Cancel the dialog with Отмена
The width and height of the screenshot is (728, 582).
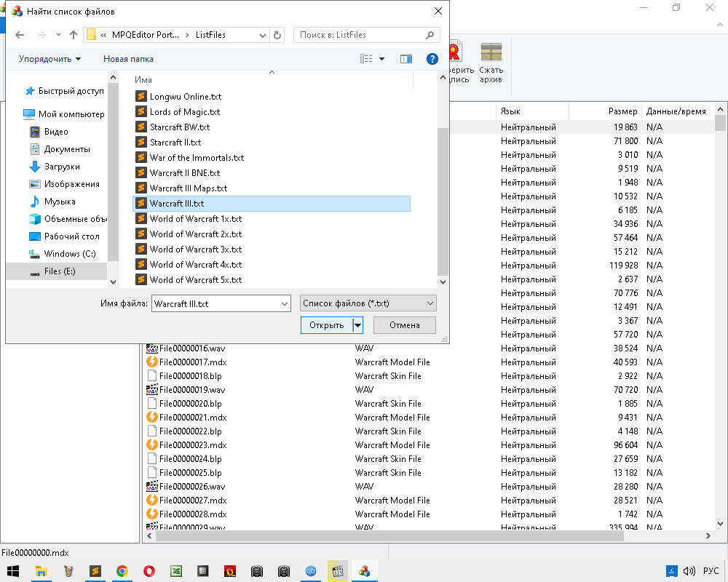coord(404,325)
